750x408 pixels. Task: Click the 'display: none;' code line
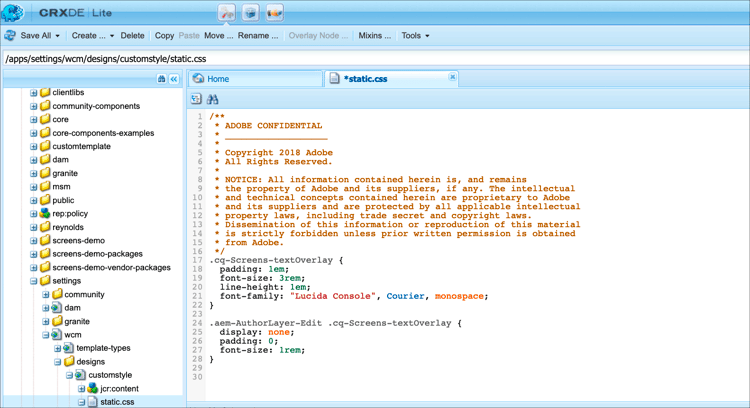257,332
